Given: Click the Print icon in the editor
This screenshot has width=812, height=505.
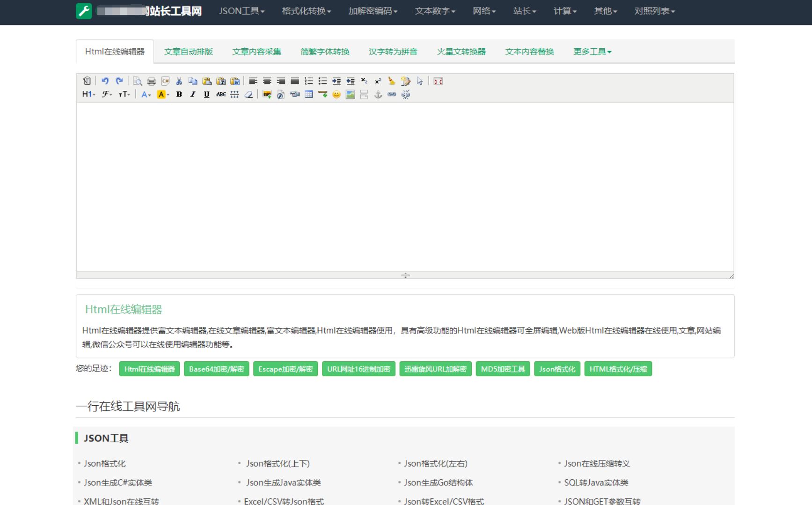Looking at the screenshot, I should [x=151, y=81].
